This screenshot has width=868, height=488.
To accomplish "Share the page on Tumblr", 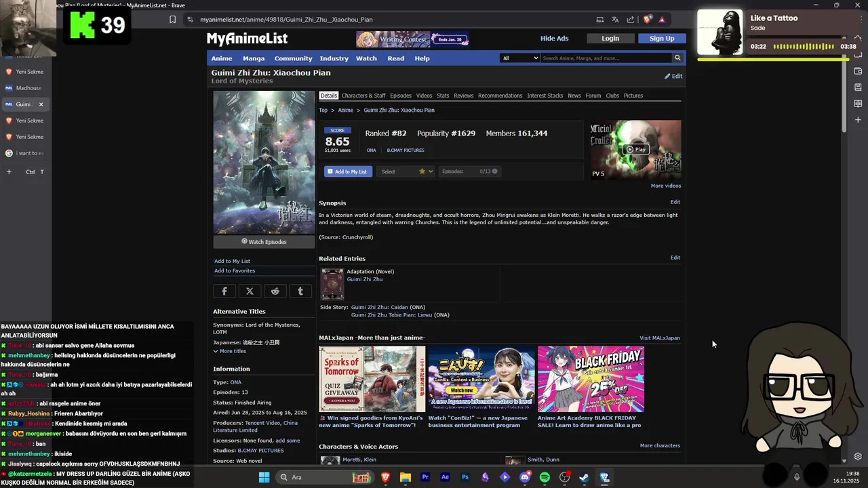I will 300,291.
